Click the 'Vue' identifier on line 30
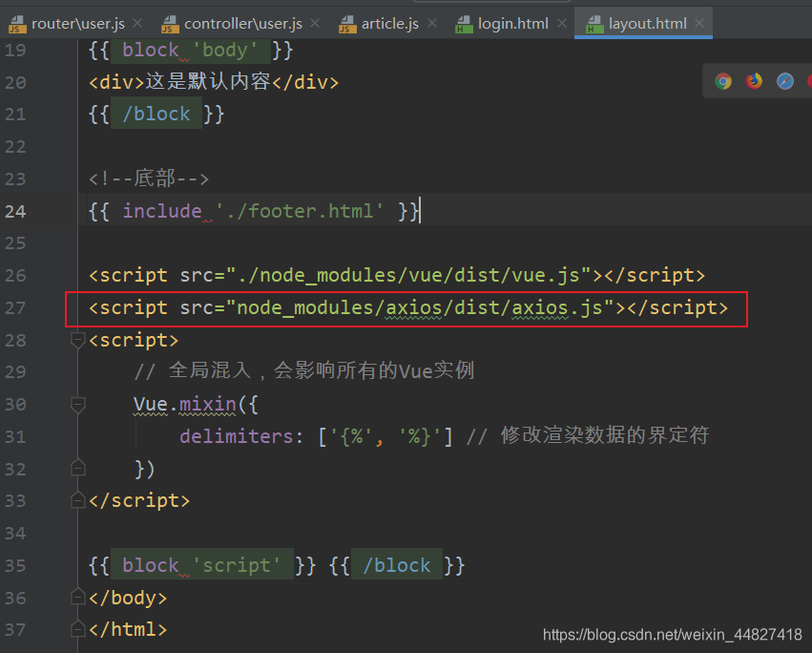Image resolution: width=812 pixels, height=653 pixels. pyautogui.click(x=151, y=404)
